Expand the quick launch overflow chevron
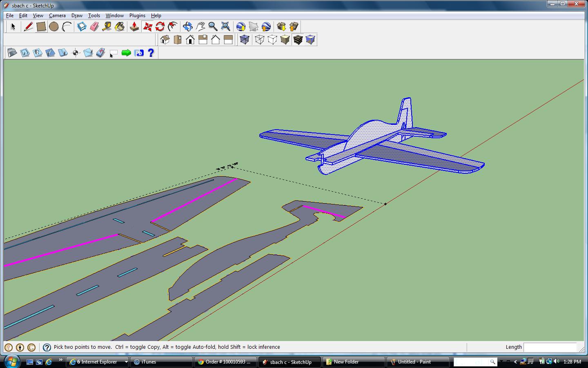The height and width of the screenshot is (368, 588). point(61,360)
